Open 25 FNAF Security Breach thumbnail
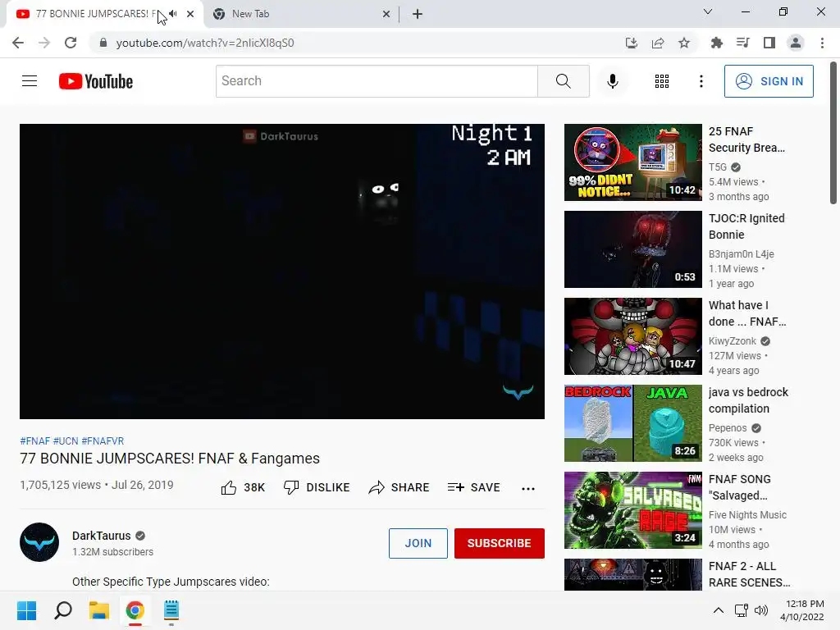This screenshot has width=840, height=630. (632, 162)
